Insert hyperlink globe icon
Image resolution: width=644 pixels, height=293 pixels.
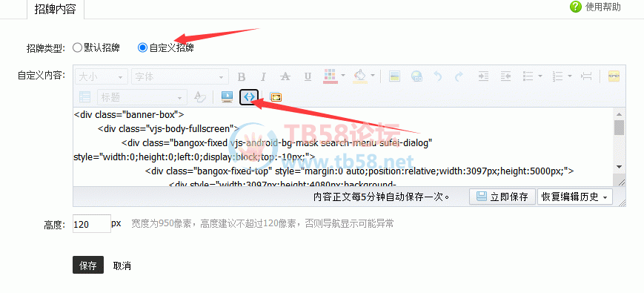coord(417,76)
